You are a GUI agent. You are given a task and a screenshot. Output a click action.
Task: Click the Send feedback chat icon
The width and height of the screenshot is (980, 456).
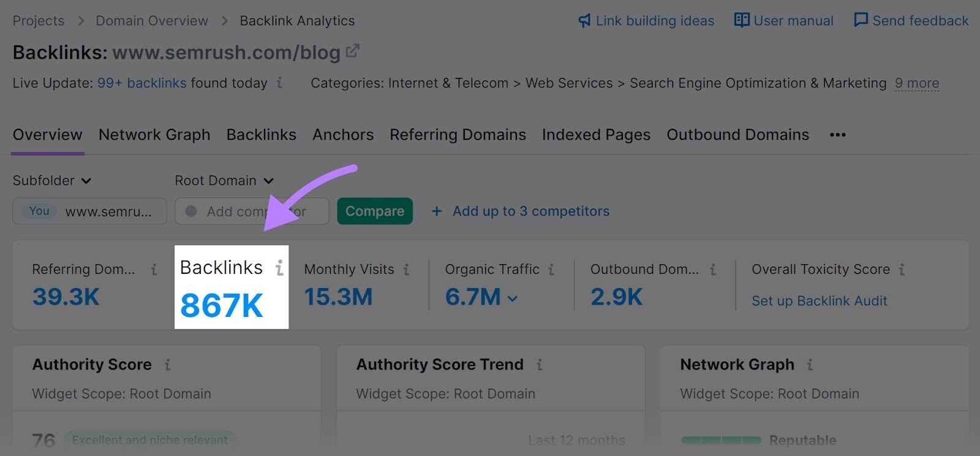point(861,20)
